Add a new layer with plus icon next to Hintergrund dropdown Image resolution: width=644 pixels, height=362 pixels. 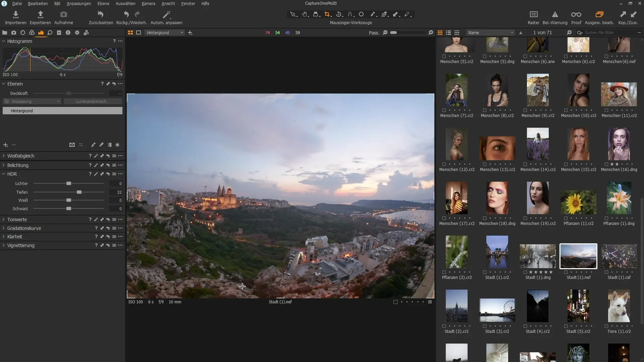(190, 33)
